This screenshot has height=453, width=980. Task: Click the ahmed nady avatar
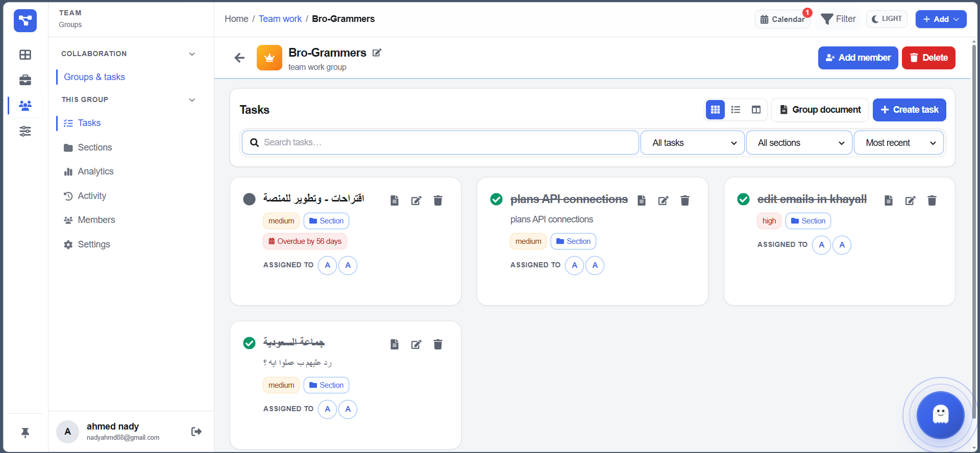[67, 432]
